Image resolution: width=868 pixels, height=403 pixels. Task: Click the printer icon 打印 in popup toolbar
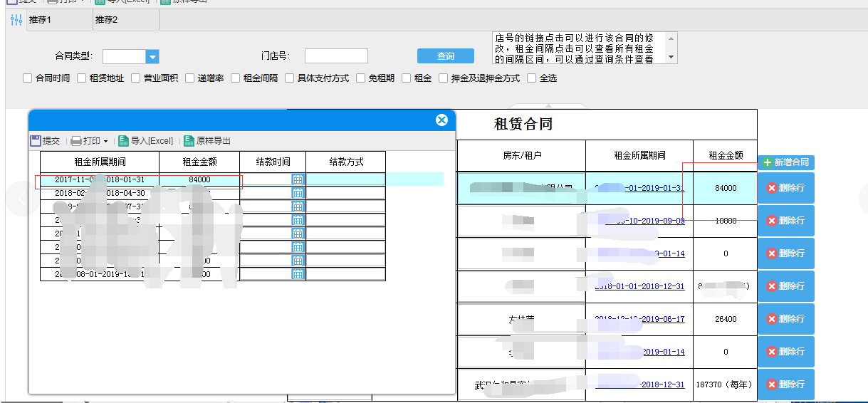point(75,141)
